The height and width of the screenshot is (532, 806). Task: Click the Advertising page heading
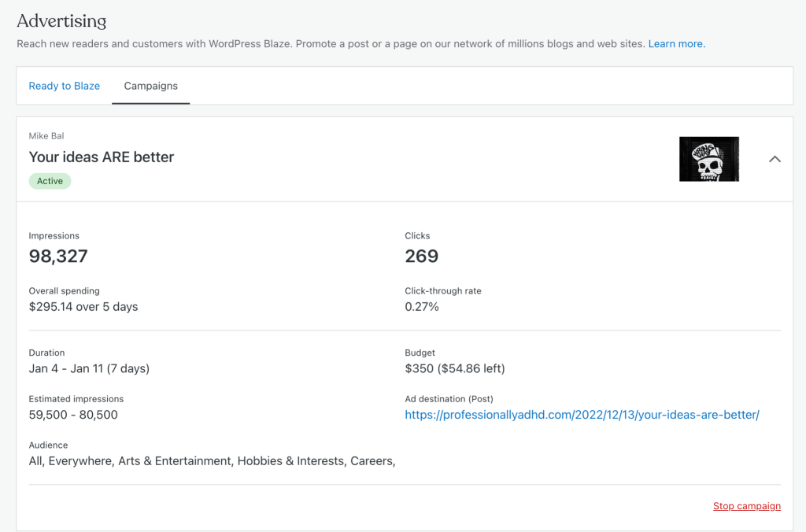click(x=61, y=20)
